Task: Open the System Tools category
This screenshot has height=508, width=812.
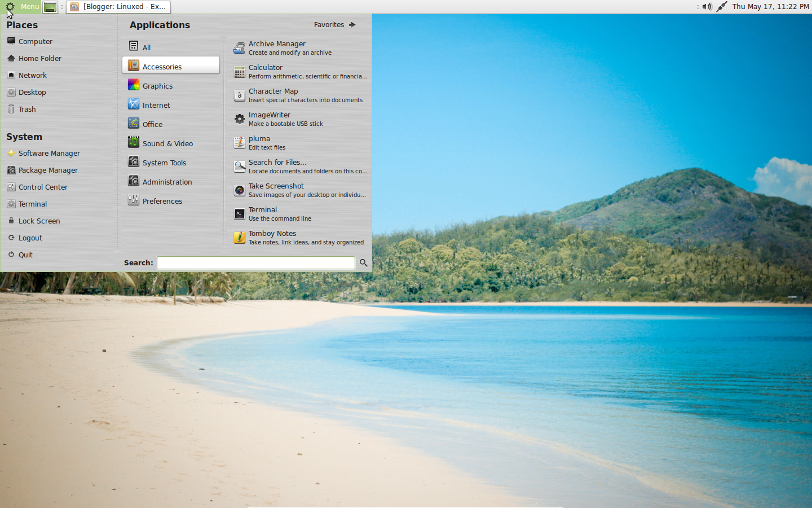Action: click(x=164, y=162)
